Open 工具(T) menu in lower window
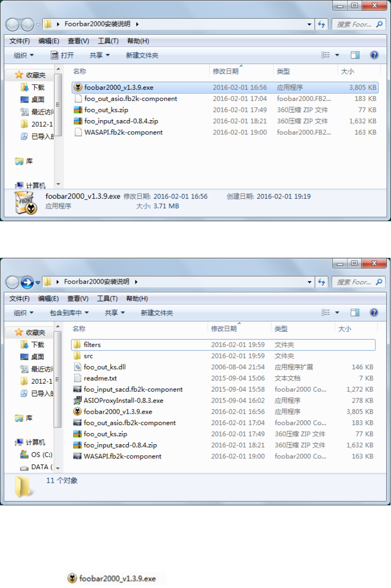391x588 pixels. [x=108, y=298]
